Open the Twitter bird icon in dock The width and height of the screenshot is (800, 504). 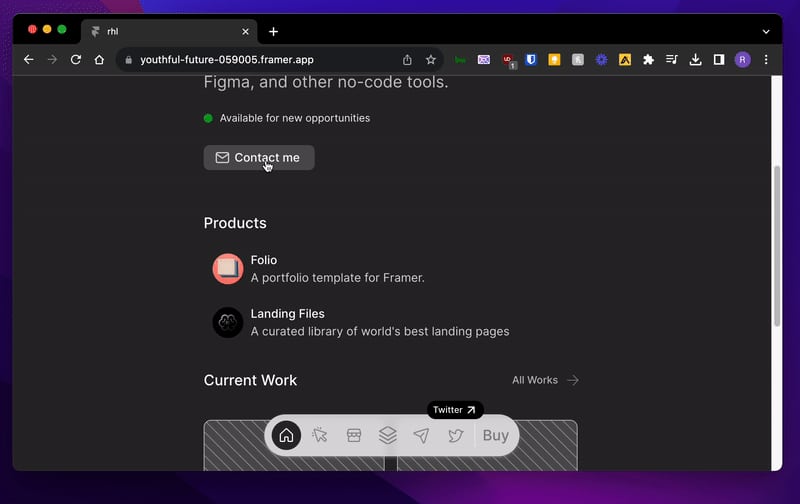click(x=456, y=435)
